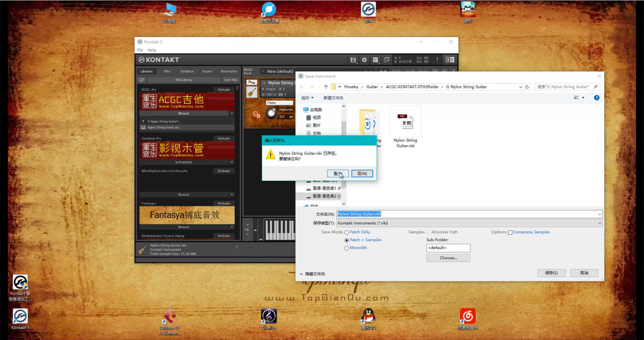Open the 影视木管 Instruments dropdown arrow
The image size is (644, 340).
point(232,162)
